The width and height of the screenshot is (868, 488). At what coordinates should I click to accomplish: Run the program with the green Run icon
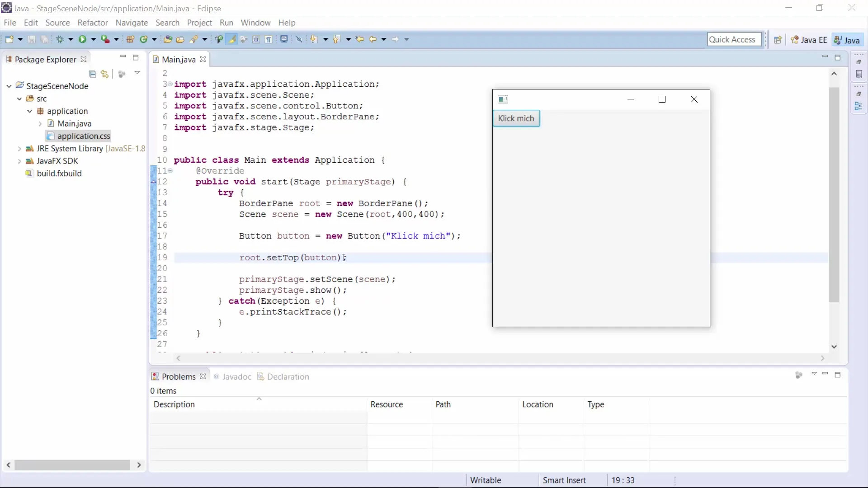point(82,39)
